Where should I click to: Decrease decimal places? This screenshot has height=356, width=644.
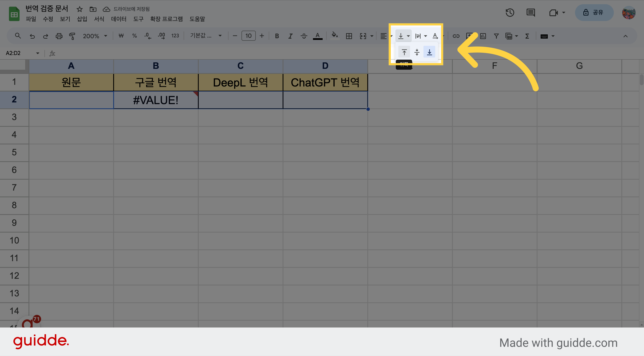click(148, 36)
